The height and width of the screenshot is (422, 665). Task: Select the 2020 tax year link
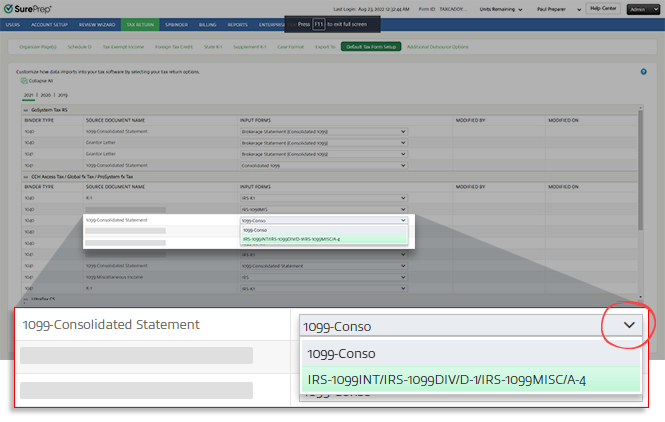click(x=48, y=94)
